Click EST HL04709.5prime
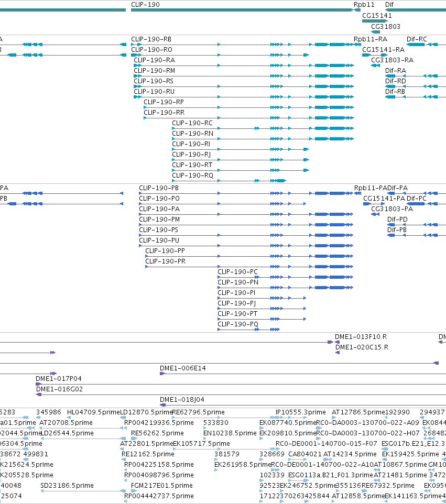The height and width of the screenshot is (504, 446). (93, 412)
